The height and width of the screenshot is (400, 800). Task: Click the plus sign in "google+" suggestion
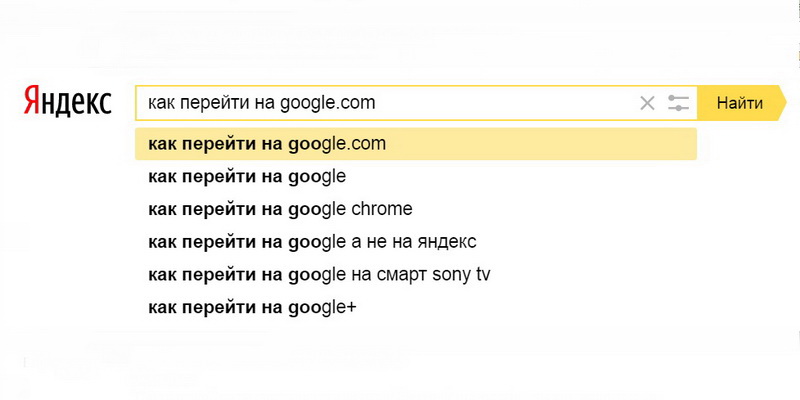click(350, 307)
